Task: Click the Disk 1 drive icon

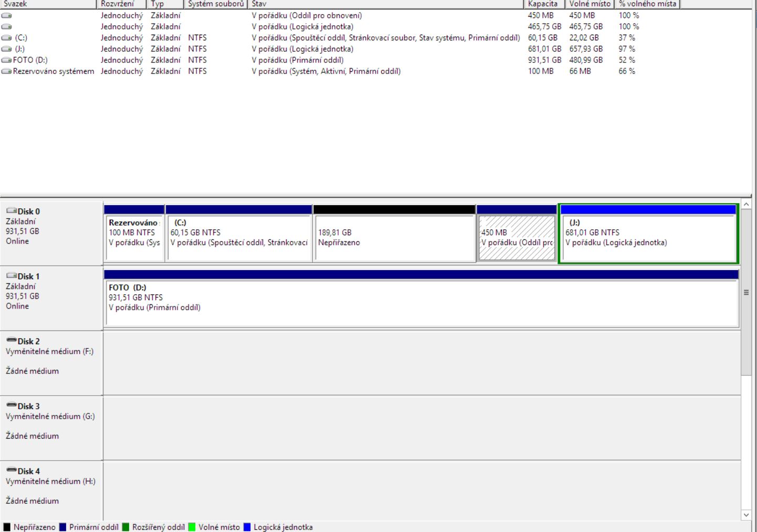Action: pyautogui.click(x=11, y=276)
